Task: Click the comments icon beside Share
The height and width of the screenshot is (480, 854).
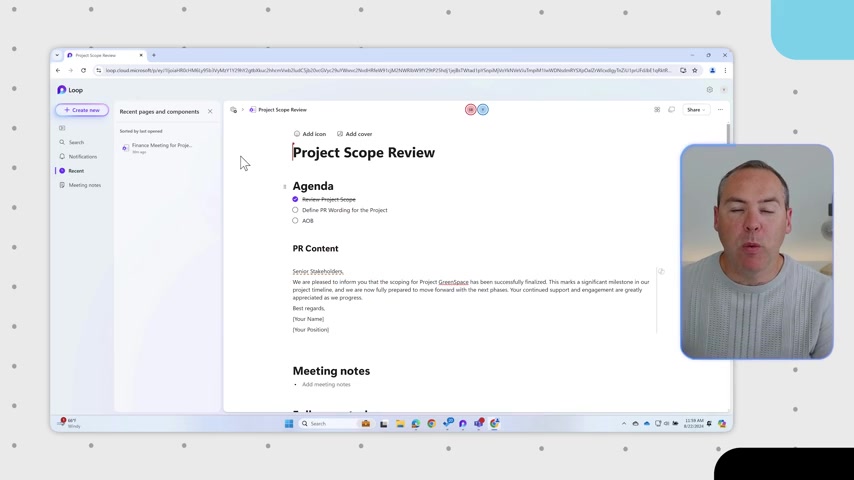Action: pyautogui.click(x=671, y=110)
